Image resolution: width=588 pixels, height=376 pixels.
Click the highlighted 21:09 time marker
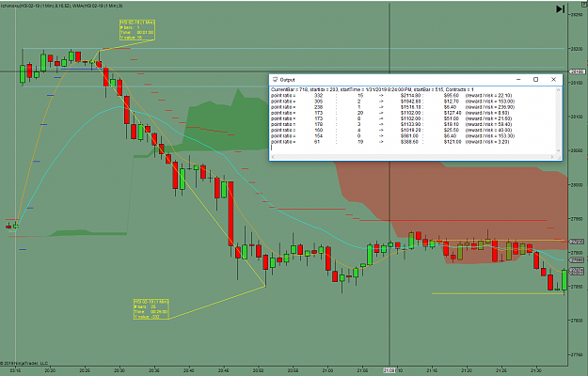click(x=389, y=370)
